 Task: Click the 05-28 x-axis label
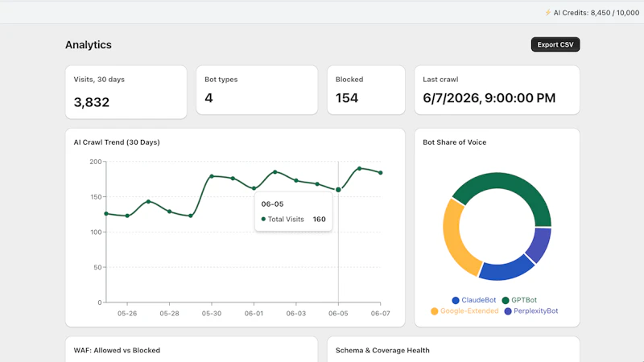[169, 314]
